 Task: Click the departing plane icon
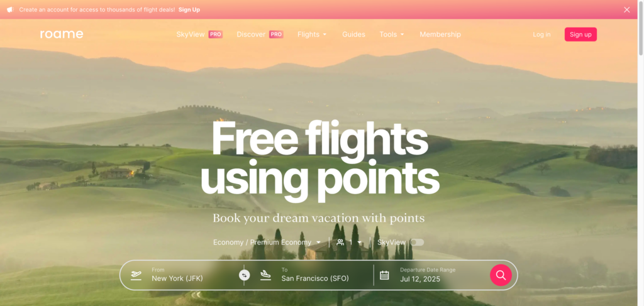coord(136,275)
